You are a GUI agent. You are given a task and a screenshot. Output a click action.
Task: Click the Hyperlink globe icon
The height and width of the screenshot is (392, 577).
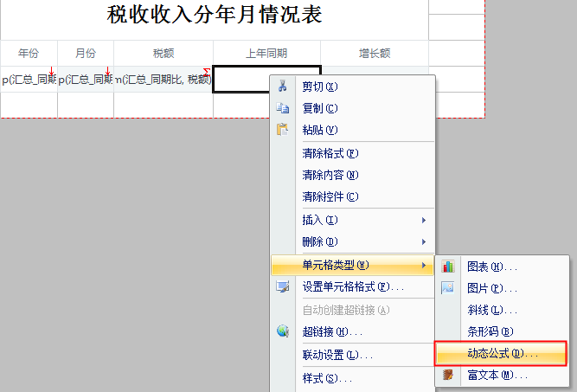283,331
